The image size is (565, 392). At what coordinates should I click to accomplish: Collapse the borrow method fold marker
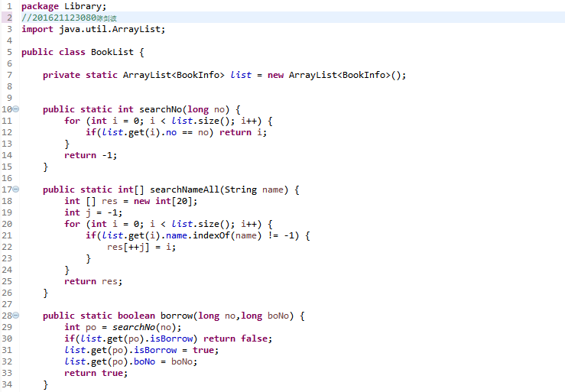pyautogui.click(x=16, y=316)
